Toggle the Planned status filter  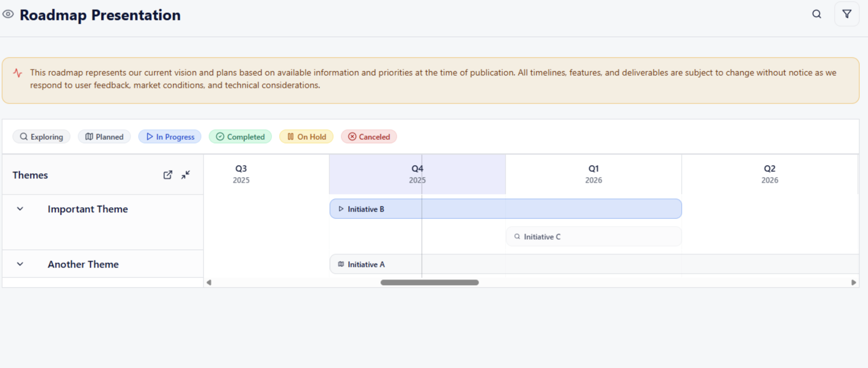tap(104, 137)
